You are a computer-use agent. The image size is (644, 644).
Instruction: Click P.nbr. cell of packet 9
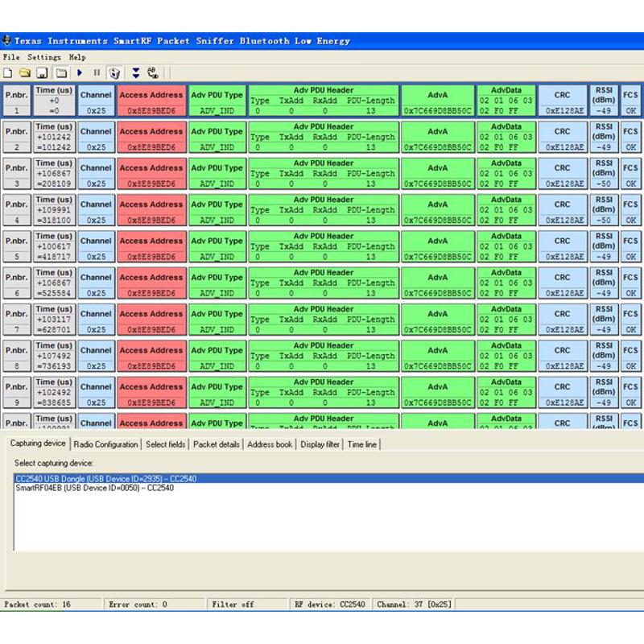coord(16,392)
